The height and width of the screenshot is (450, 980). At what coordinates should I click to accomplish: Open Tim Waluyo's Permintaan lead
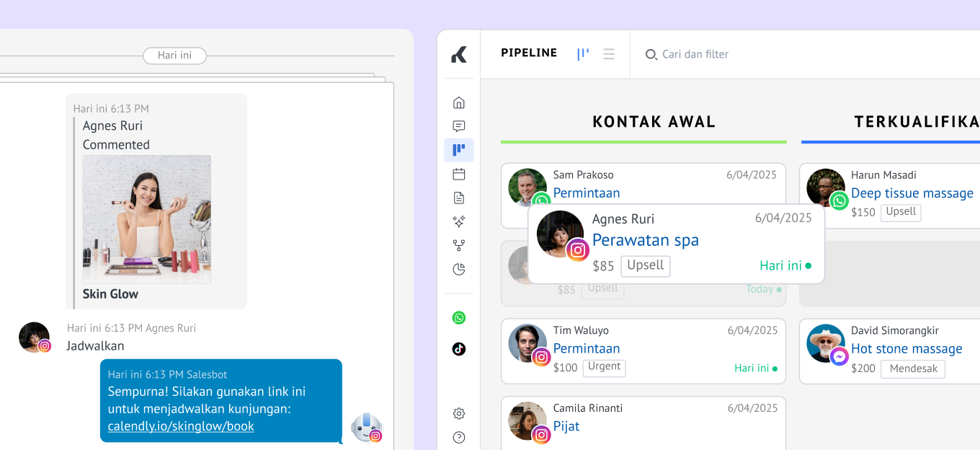(x=587, y=348)
